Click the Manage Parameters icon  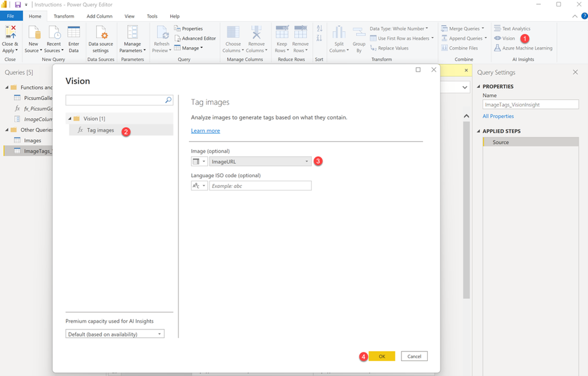click(132, 32)
